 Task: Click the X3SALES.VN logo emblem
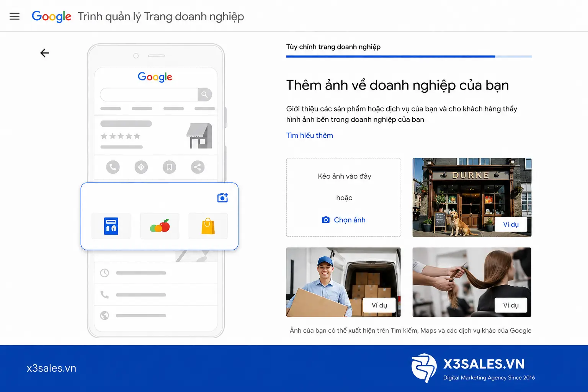point(424,368)
